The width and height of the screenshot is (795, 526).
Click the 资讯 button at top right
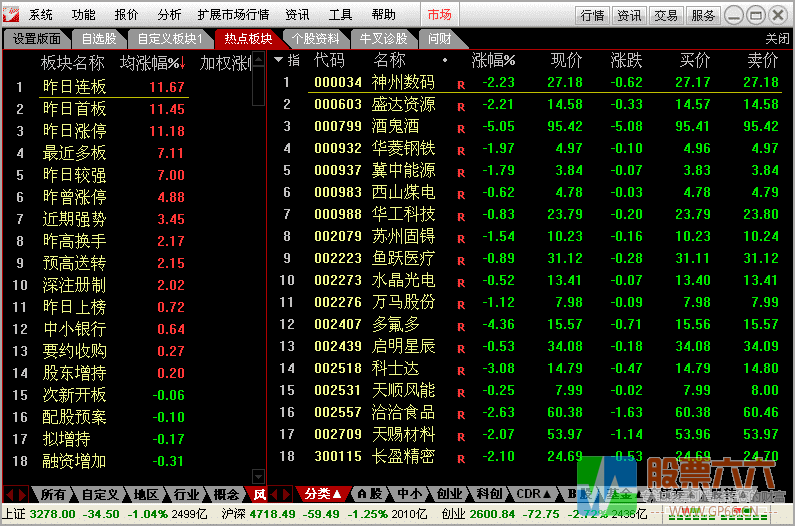pos(629,16)
